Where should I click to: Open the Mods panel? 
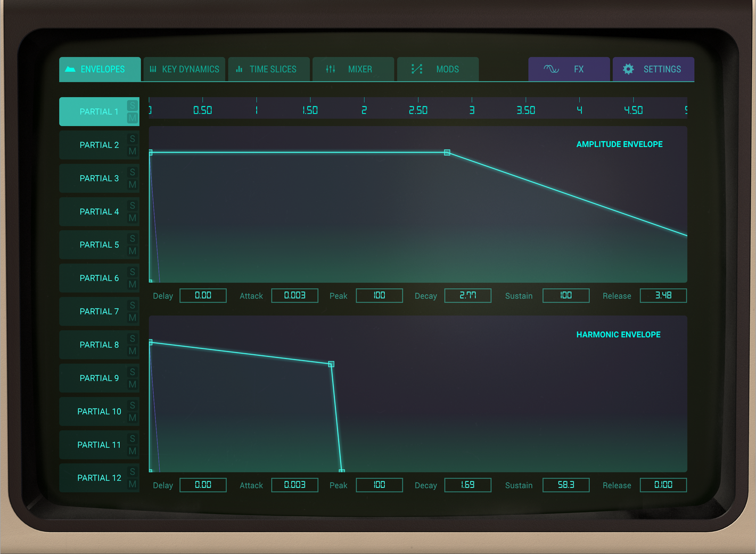pyautogui.click(x=438, y=69)
